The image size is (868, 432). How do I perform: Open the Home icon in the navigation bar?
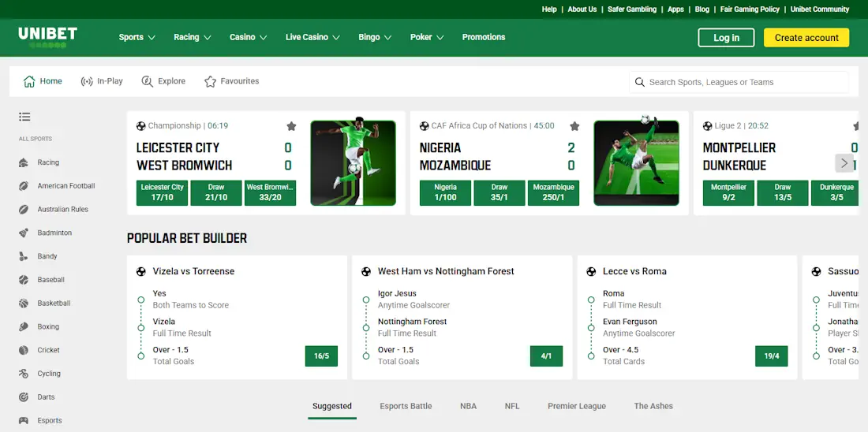(29, 81)
